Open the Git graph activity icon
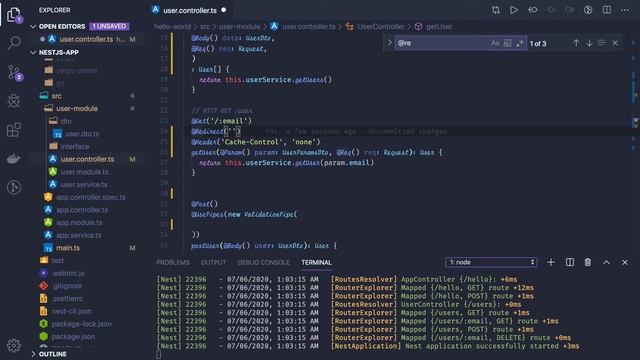640x360 pixels. [x=13, y=187]
